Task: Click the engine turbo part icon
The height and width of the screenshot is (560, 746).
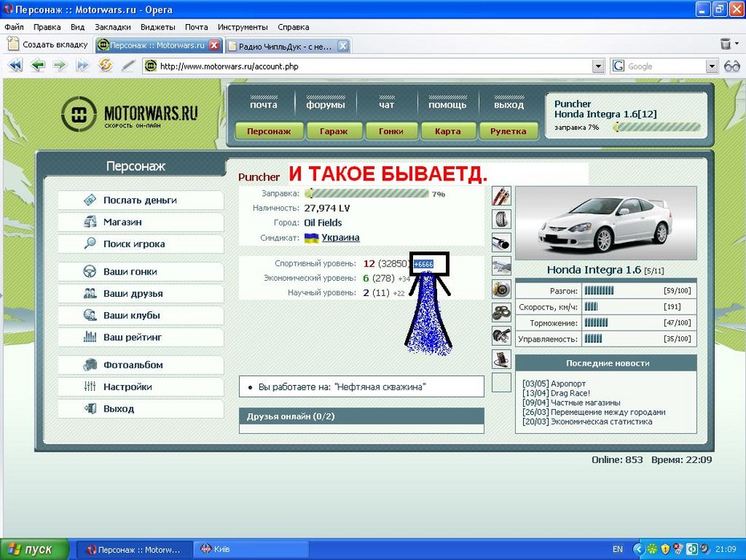Action: coord(501,335)
